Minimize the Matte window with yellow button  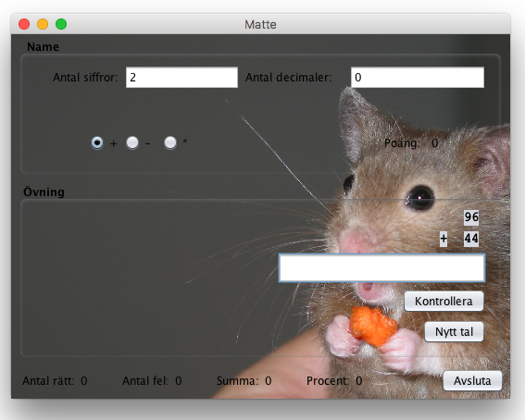(x=43, y=24)
